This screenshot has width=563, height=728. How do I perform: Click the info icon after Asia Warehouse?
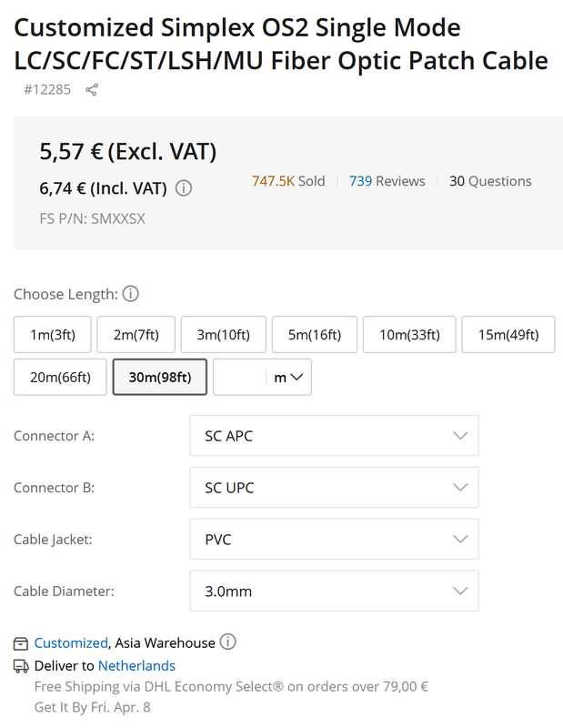228,642
